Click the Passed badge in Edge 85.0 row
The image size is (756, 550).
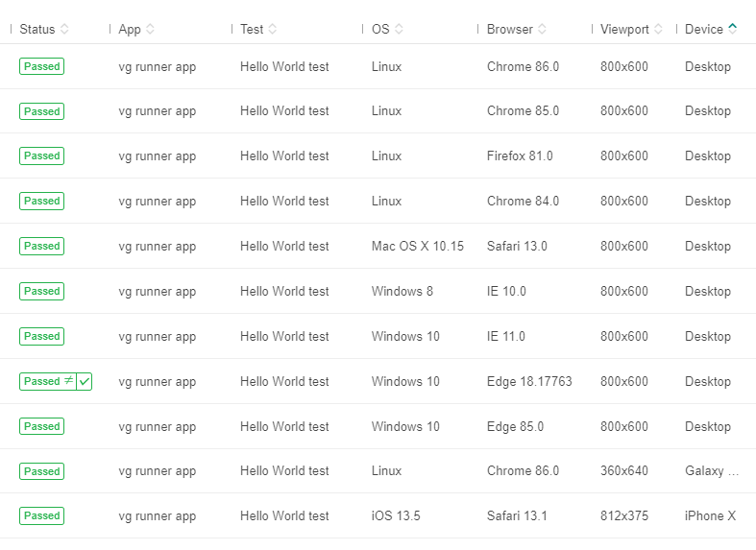click(41, 426)
